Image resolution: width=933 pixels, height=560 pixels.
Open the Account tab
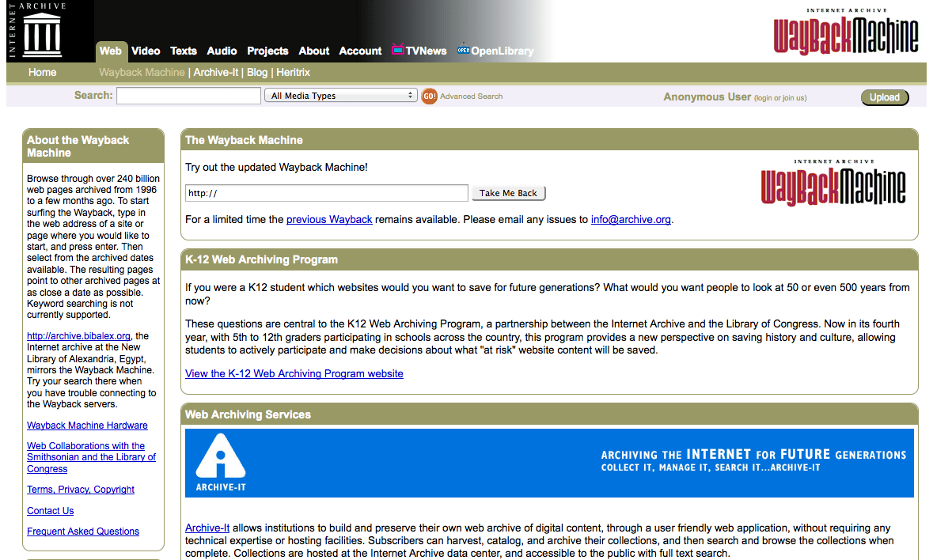coord(360,51)
